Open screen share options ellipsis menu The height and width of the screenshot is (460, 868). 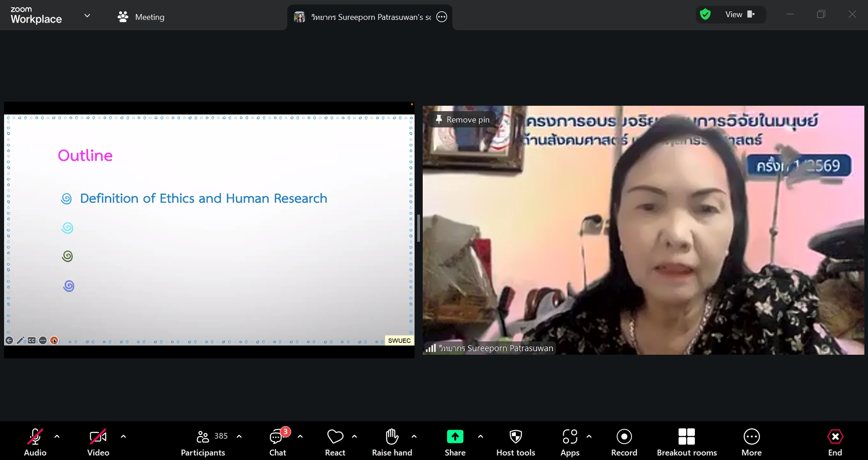point(442,17)
